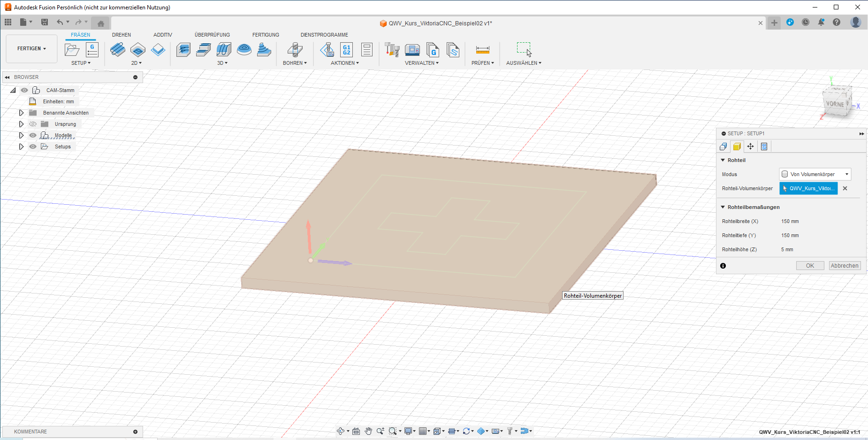
Task: Confirm the setup with OK button
Action: pos(810,266)
